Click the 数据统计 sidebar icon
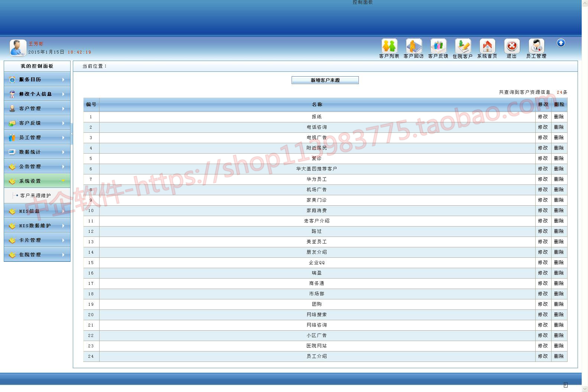The width and height of the screenshot is (588, 392). point(12,152)
